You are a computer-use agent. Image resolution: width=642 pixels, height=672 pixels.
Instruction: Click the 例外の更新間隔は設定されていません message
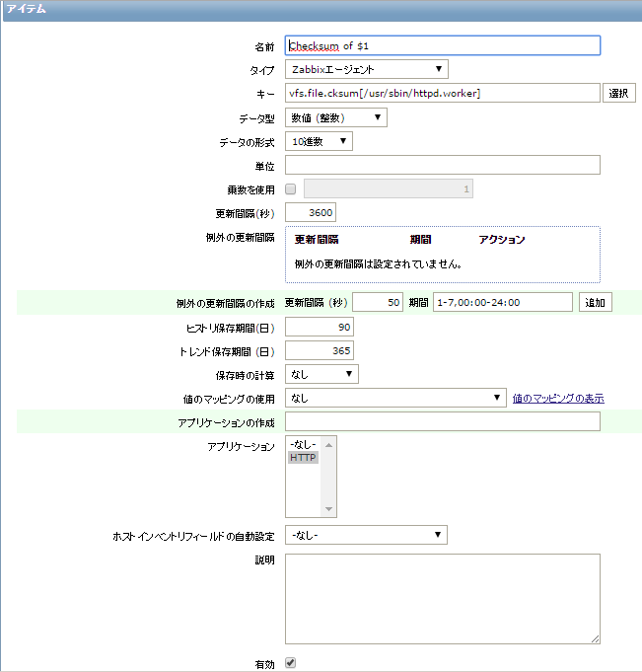click(x=378, y=264)
